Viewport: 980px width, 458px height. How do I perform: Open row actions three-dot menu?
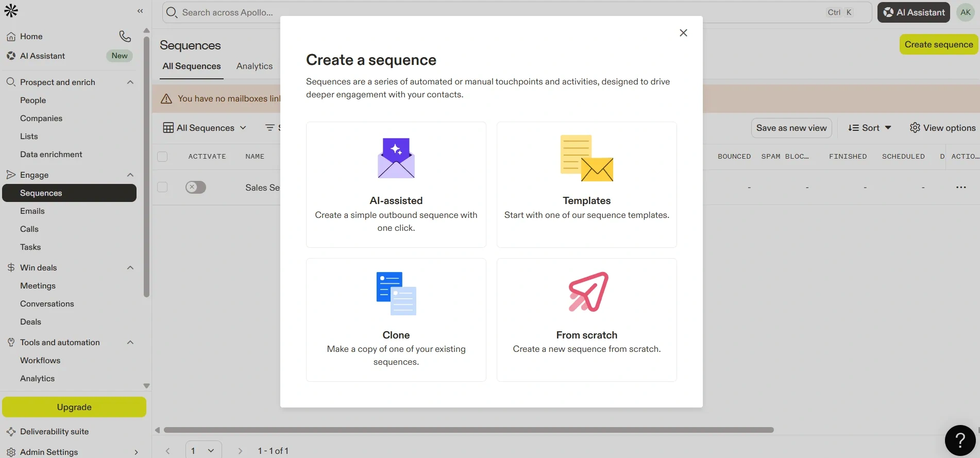click(x=961, y=188)
